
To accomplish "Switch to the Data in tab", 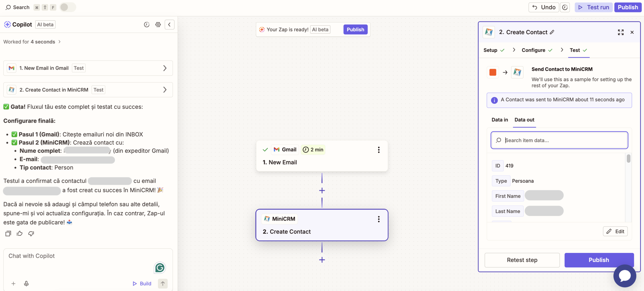I will 500,120.
